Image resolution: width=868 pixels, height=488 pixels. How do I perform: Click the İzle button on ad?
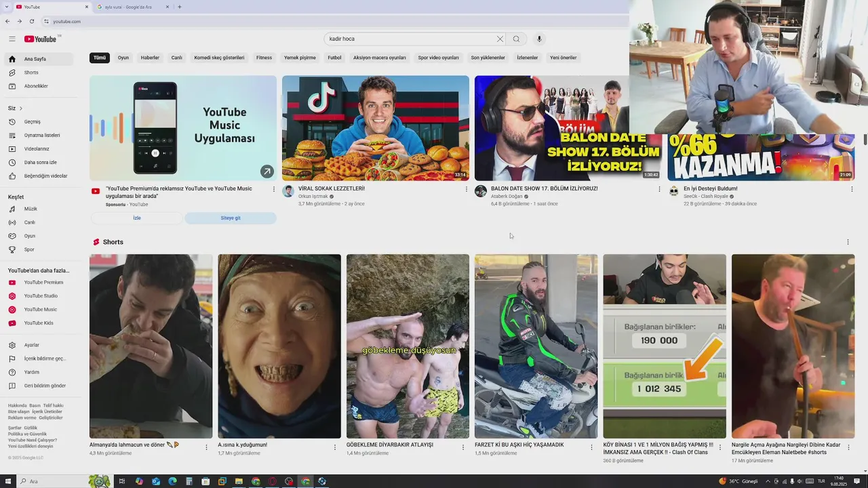[x=136, y=218]
